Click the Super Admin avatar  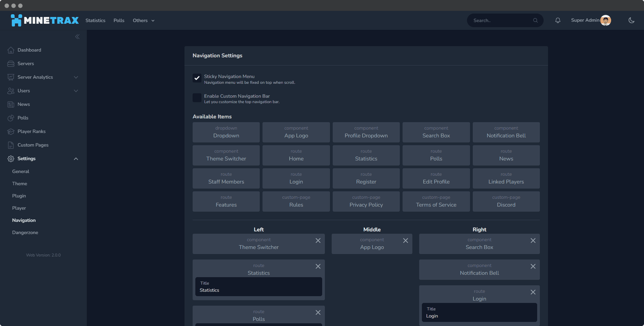tap(606, 20)
